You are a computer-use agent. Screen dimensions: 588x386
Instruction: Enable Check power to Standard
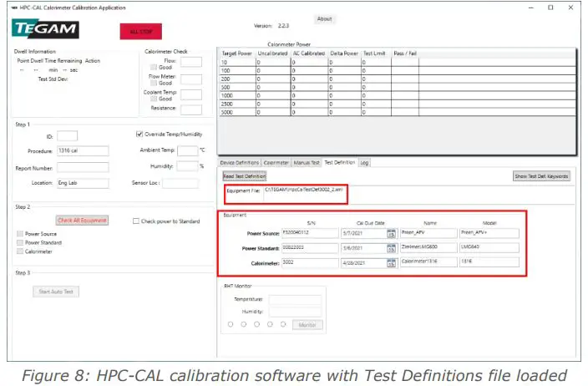(x=136, y=221)
